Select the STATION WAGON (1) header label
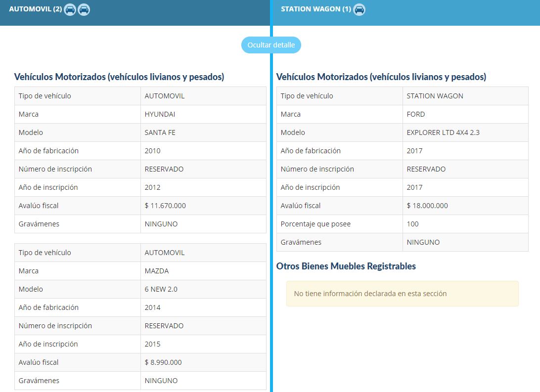Image resolution: width=540 pixels, height=392 pixels. tap(316, 9)
